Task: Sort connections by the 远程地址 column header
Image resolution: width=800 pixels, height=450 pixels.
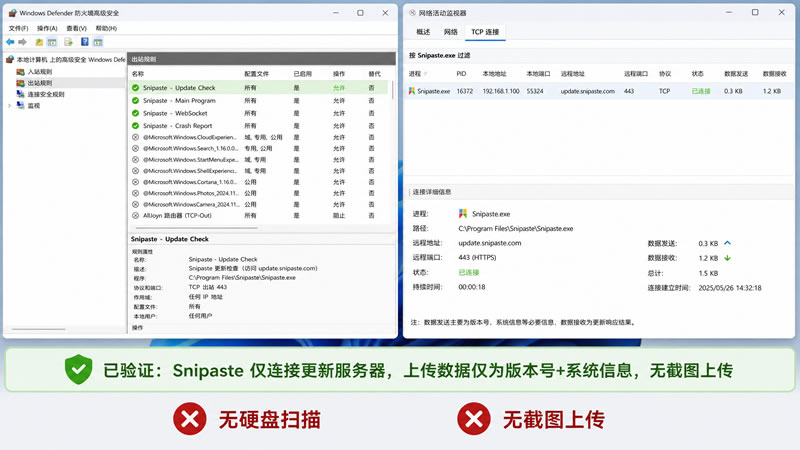Action: [x=572, y=74]
